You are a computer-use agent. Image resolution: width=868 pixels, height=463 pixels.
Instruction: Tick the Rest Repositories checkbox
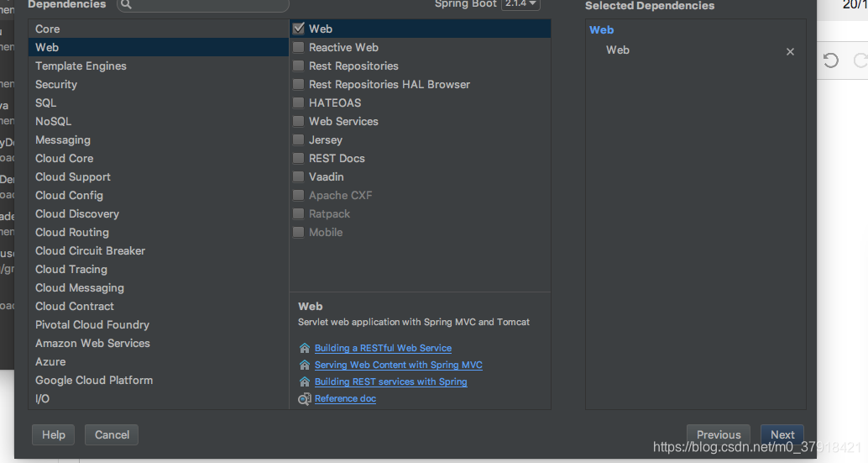tap(298, 66)
